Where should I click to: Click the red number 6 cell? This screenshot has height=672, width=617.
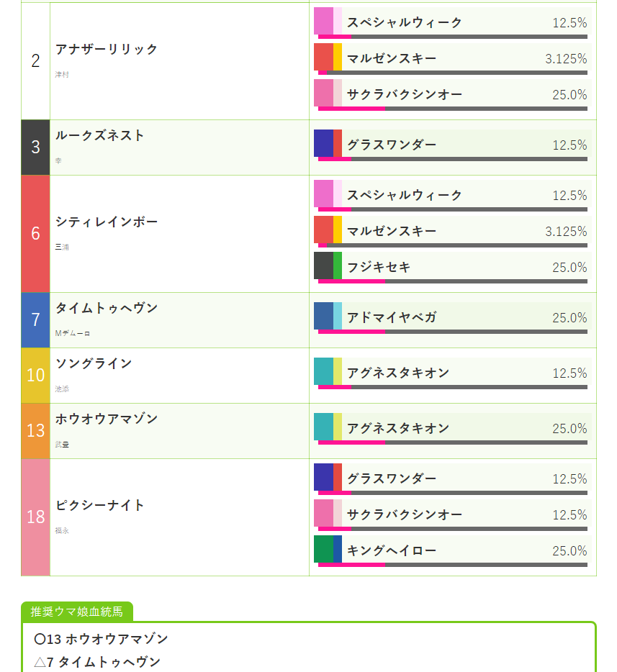pyautogui.click(x=35, y=234)
